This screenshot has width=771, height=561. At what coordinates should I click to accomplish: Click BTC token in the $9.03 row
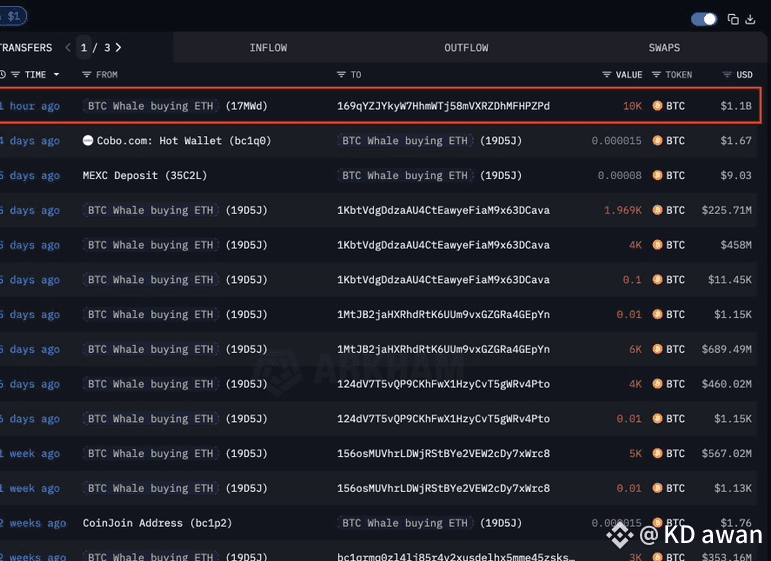pyautogui.click(x=669, y=176)
